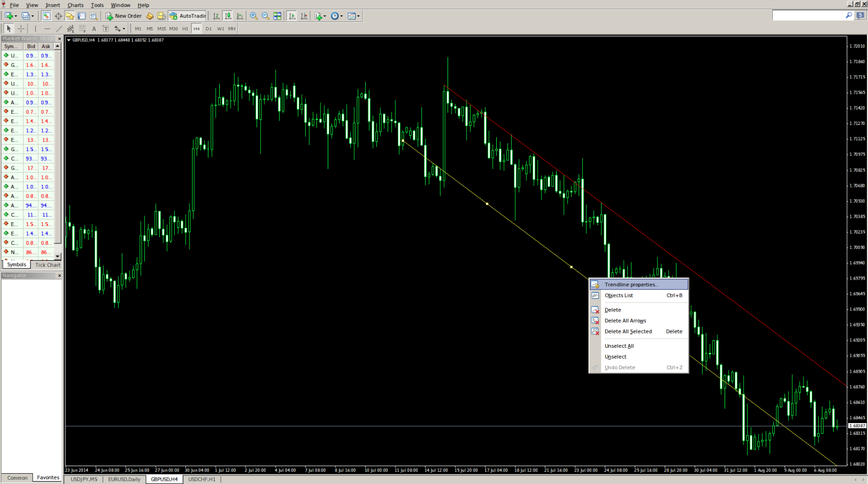
Task: Expand the new chart dropdown arrow
Action: coord(16,16)
